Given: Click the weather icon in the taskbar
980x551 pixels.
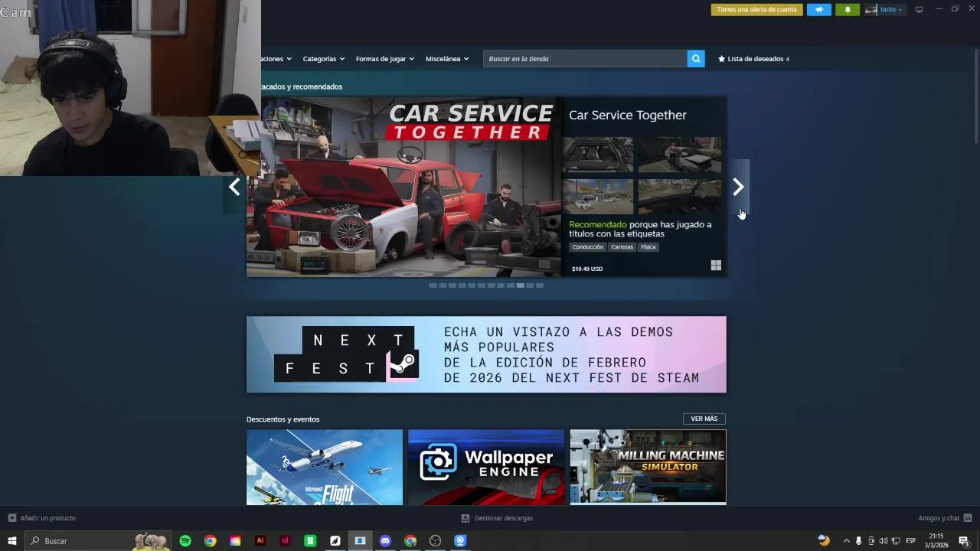Looking at the screenshot, I should [x=824, y=540].
